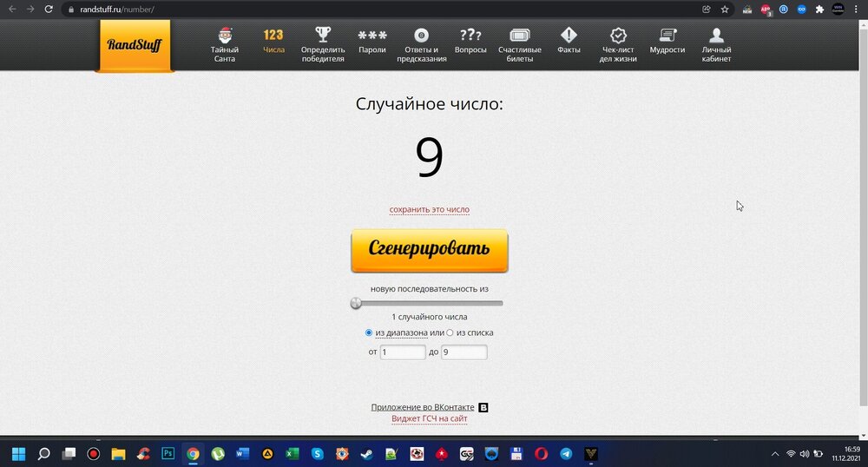The width and height of the screenshot is (868, 467).
Task: Click the 'сохранить это число' link
Action: tap(429, 209)
